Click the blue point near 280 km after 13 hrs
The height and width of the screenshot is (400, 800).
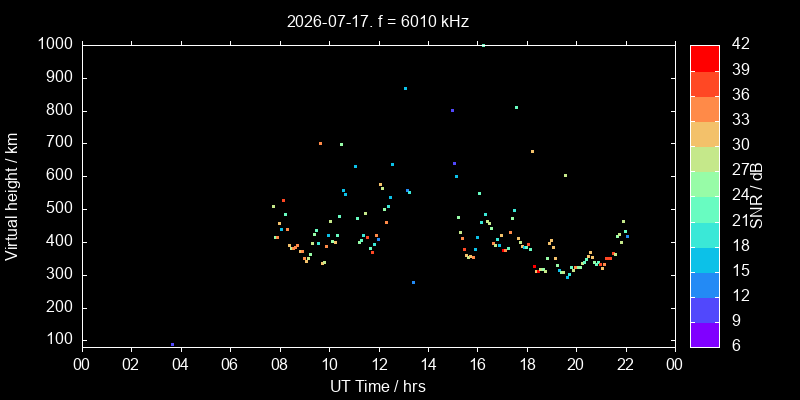click(x=413, y=282)
